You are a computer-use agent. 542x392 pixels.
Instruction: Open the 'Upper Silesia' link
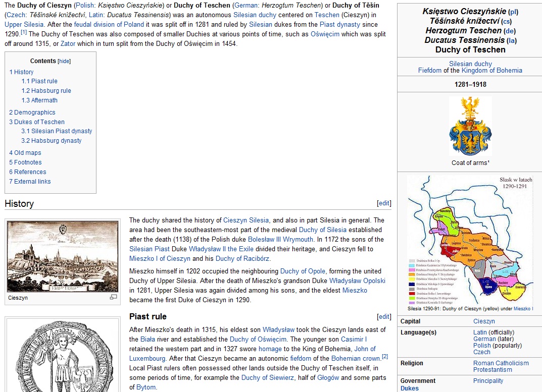point(24,25)
